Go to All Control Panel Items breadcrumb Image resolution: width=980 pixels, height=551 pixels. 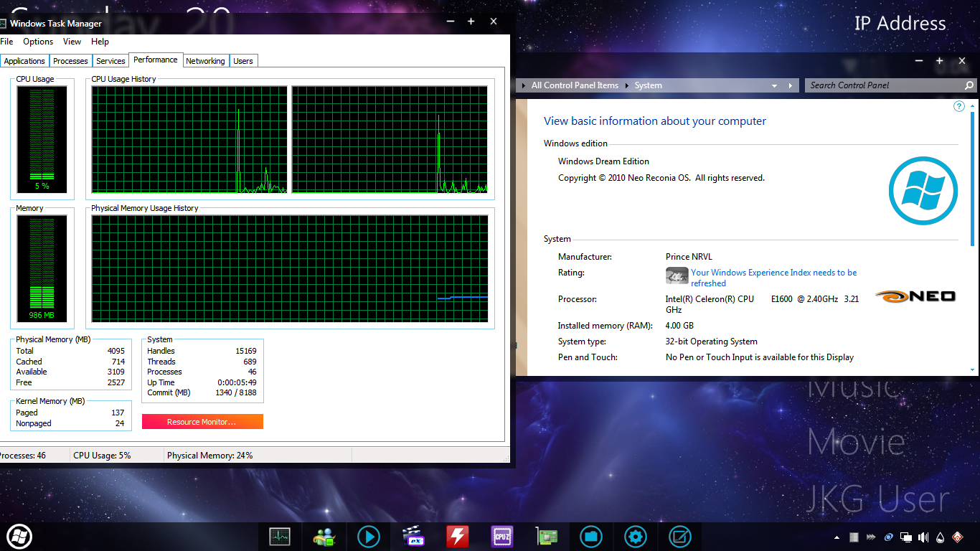coord(575,85)
